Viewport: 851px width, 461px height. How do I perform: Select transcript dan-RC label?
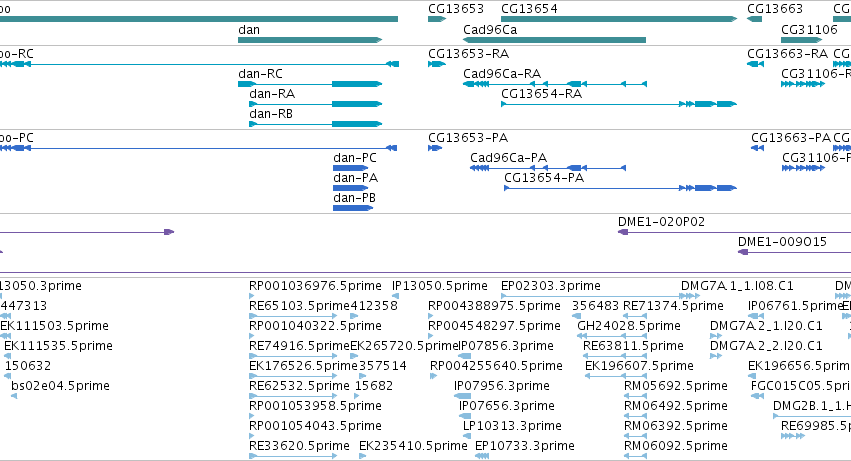coord(260,74)
